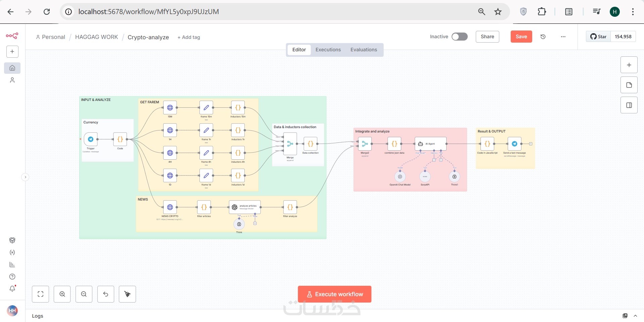The height and width of the screenshot is (322, 644).
Task: Switch to the Evaluations tab
Action: point(364,50)
